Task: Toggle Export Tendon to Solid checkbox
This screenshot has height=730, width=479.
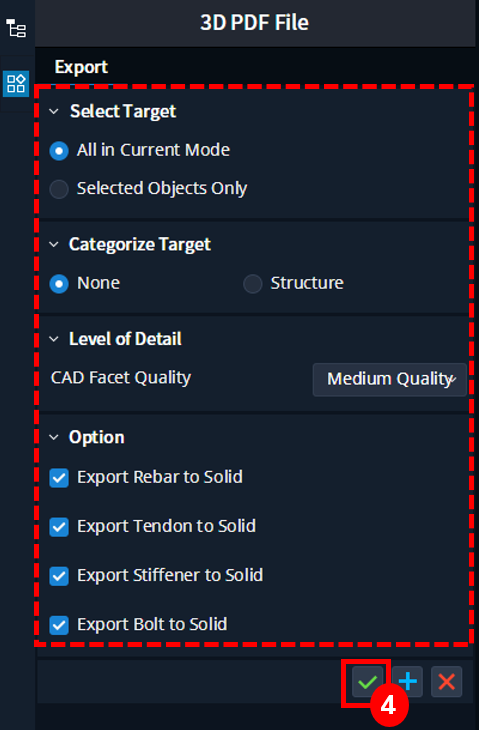Action: pyautogui.click(x=59, y=527)
